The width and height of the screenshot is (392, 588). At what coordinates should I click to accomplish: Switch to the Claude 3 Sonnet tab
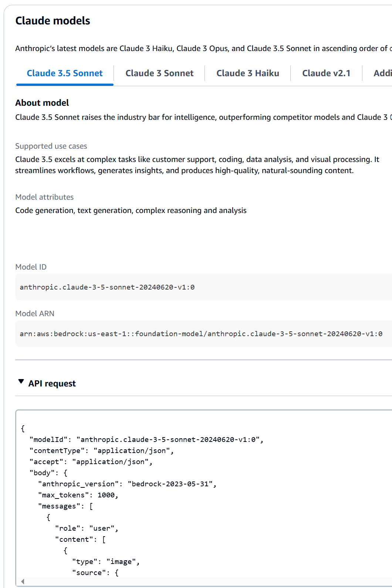159,74
